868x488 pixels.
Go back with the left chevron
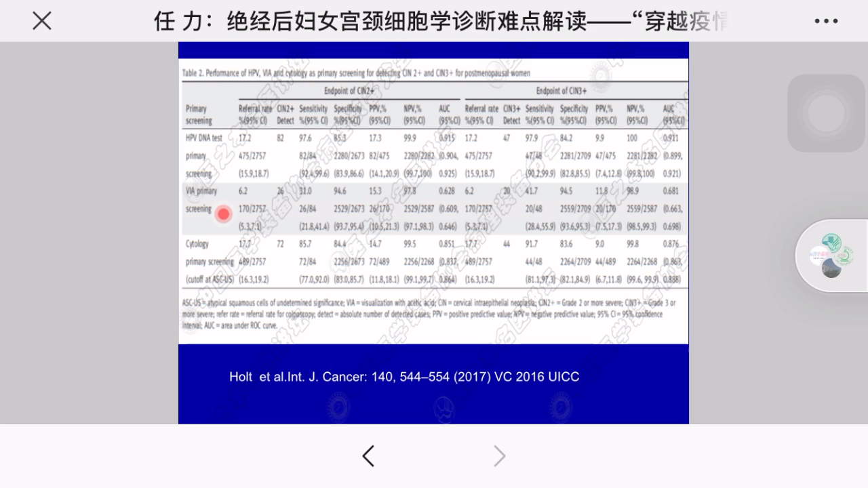click(368, 456)
